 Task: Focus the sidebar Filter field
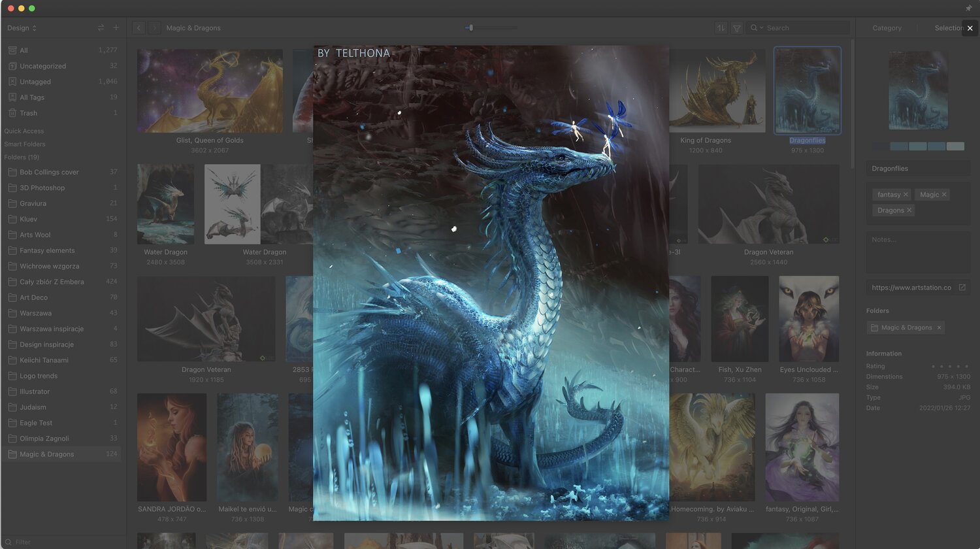point(62,542)
